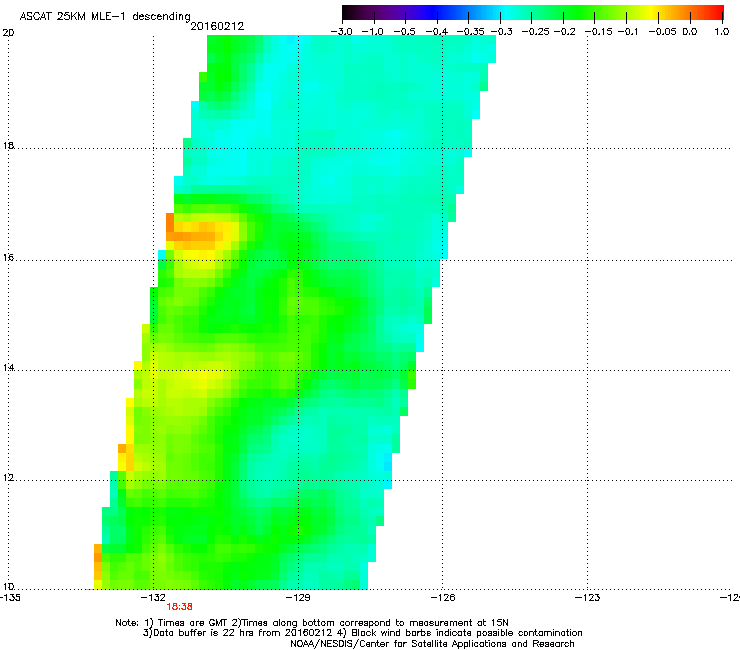Click the date label 20160212 above the plot

click(x=217, y=26)
